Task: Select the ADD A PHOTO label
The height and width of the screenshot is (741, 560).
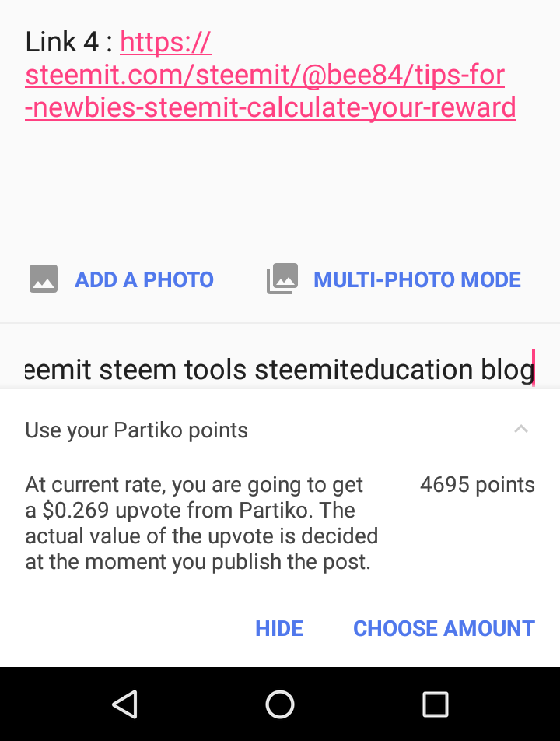Action: pos(144,279)
